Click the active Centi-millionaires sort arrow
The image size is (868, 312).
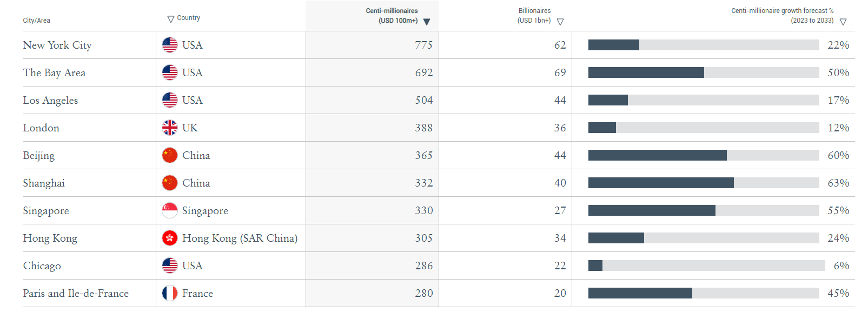(427, 22)
